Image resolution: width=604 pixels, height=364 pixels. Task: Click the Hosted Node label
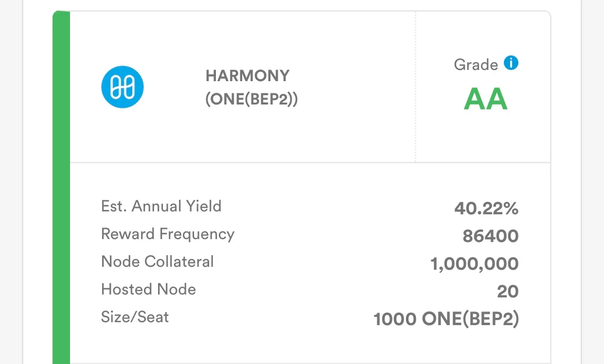[x=148, y=289]
